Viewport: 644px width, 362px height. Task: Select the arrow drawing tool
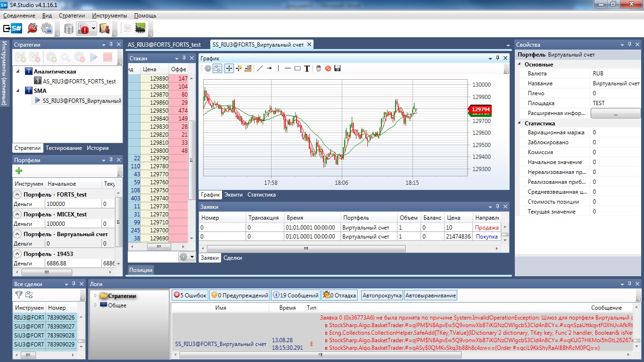269,68
